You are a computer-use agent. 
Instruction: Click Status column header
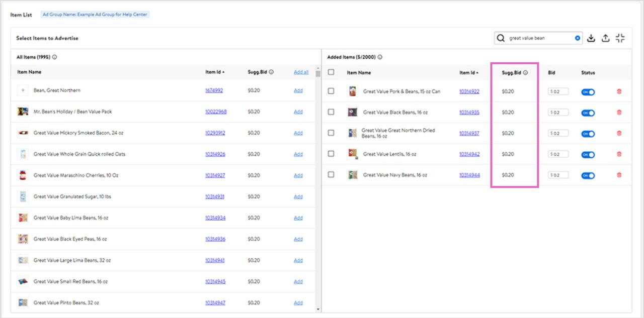[588, 72]
